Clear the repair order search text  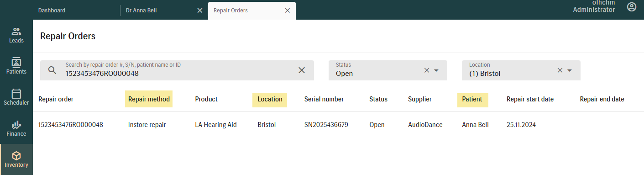pyautogui.click(x=302, y=70)
